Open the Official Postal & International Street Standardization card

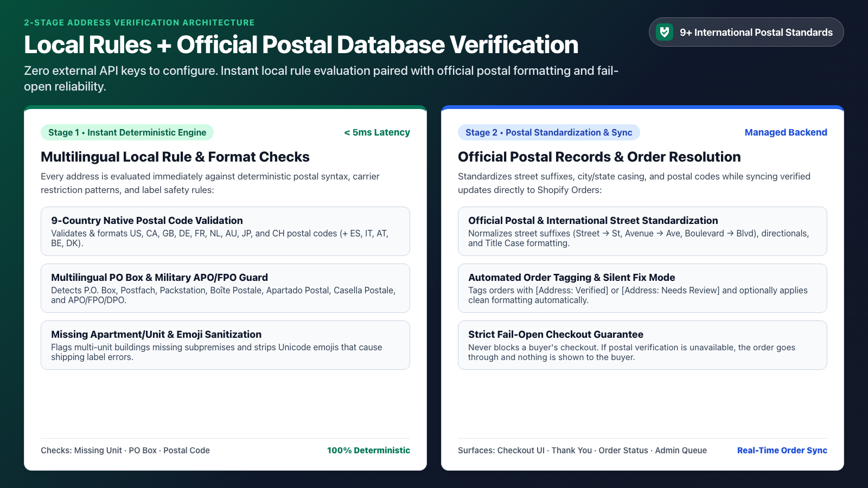[x=642, y=231]
